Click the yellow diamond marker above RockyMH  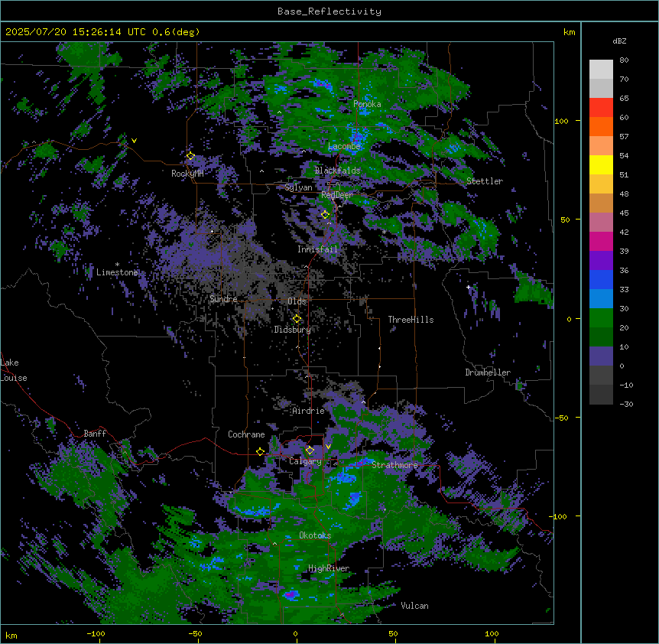coord(190,155)
